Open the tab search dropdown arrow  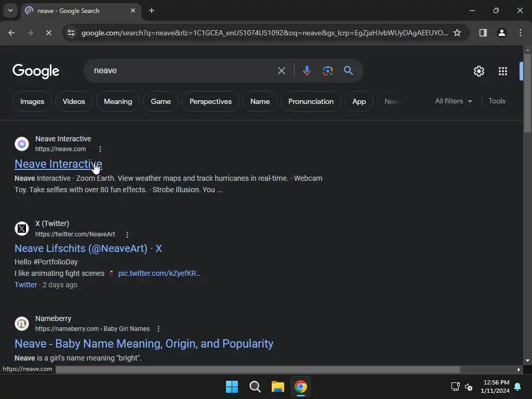click(x=10, y=10)
